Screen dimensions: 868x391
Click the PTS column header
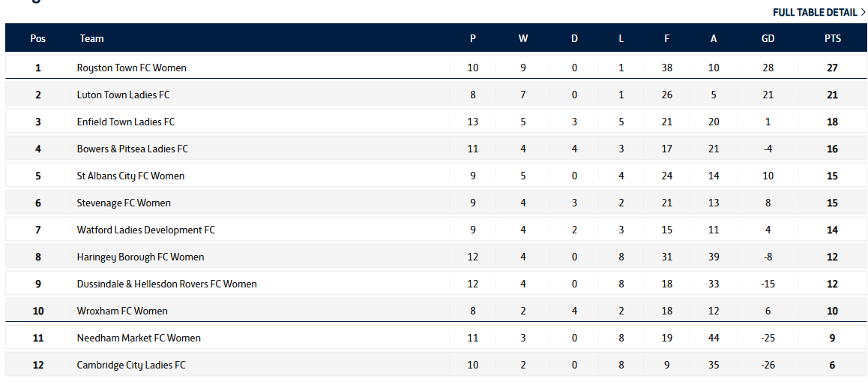pos(832,38)
